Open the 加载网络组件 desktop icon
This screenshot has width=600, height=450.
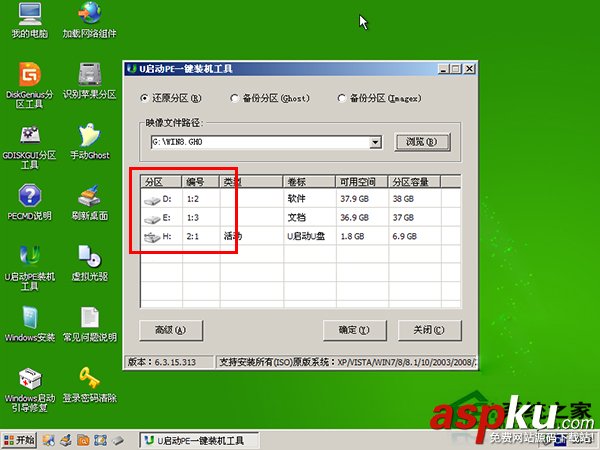(x=89, y=19)
